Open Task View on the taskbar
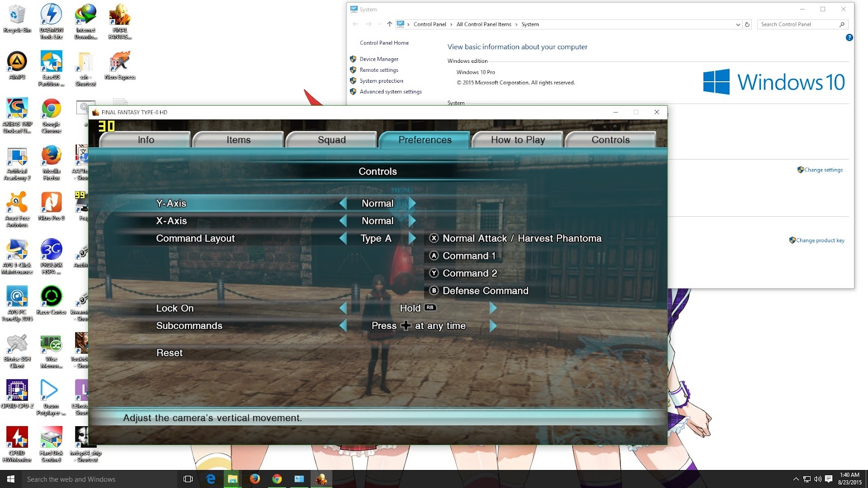 point(188,479)
